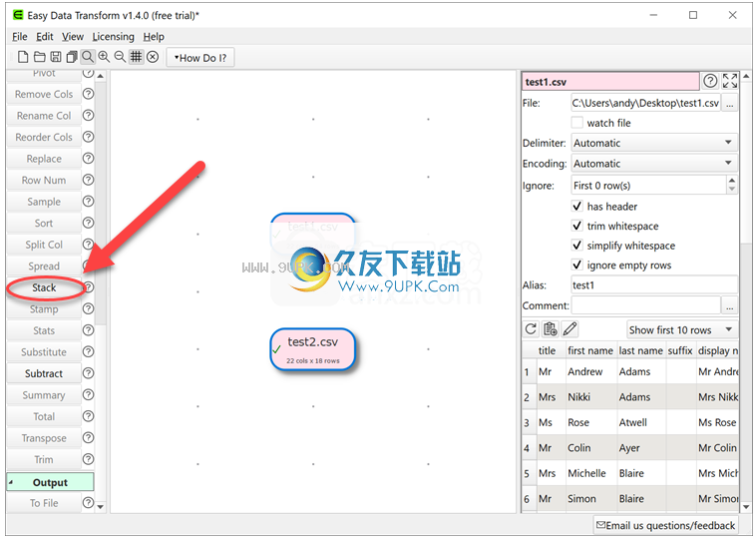Click the File path input field
The height and width of the screenshot is (540, 756).
pos(645,103)
